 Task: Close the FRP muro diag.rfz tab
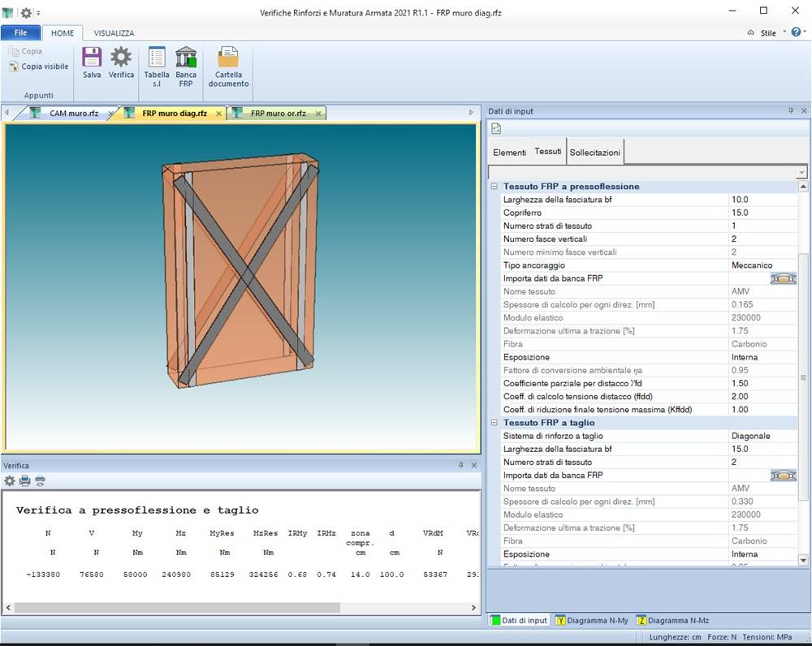click(x=218, y=114)
